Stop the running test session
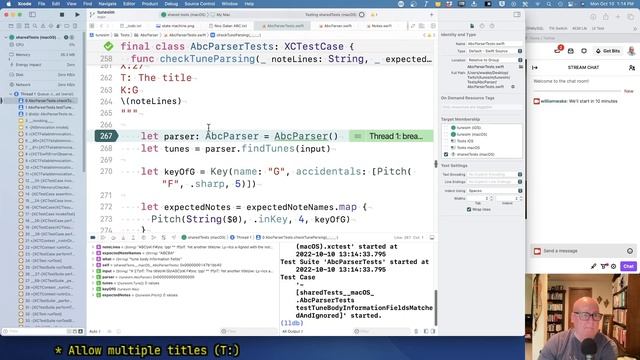The width and height of the screenshot is (640, 360). [x=62, y=14]
